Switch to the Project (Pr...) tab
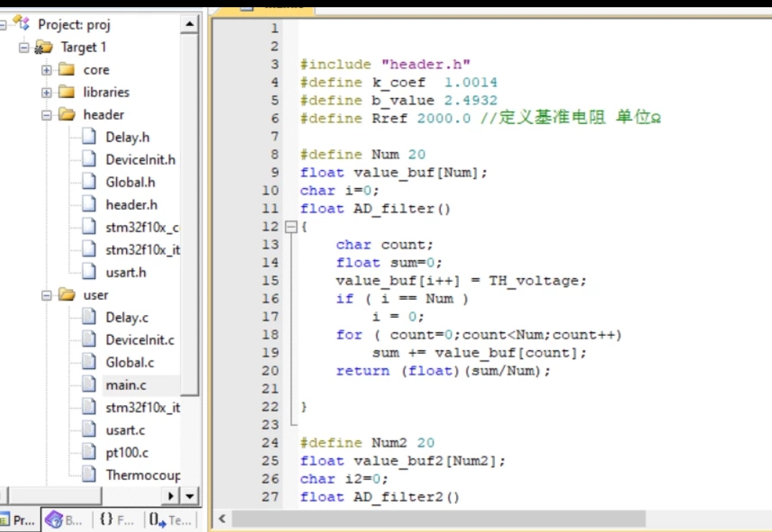The height and width of the screenshot is (532, 772). (19, 520)
